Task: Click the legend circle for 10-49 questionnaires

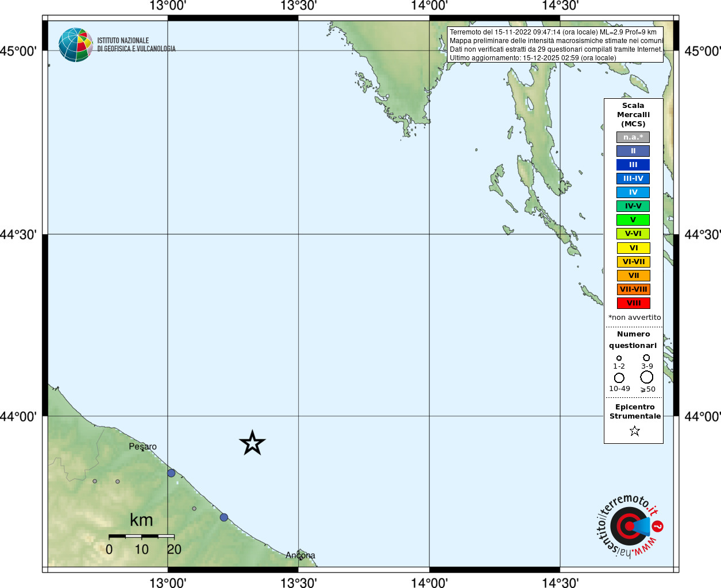Action: [619, 378]
